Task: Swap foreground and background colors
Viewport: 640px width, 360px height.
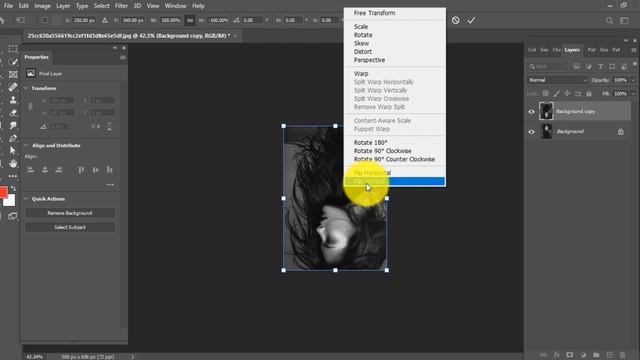Action: pos(13,189)
